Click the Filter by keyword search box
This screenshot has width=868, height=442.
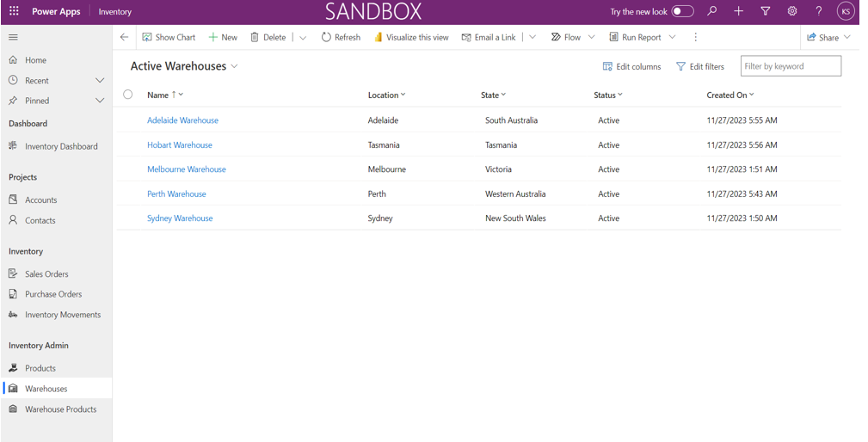791,66
